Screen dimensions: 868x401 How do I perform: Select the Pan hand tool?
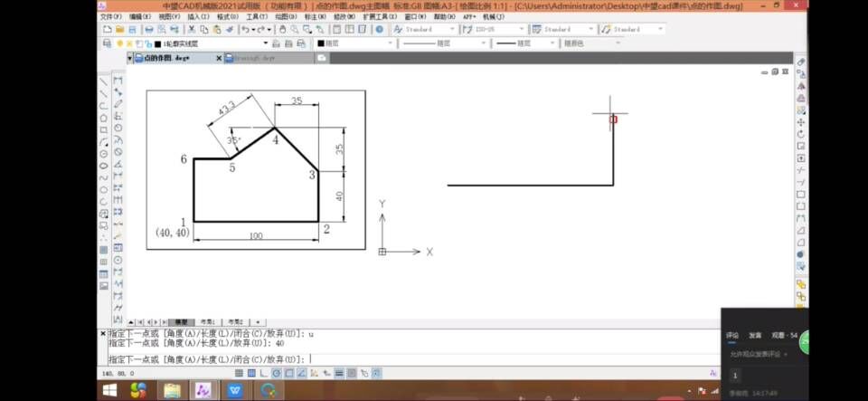pyautogui.click(x=282, y=29)
